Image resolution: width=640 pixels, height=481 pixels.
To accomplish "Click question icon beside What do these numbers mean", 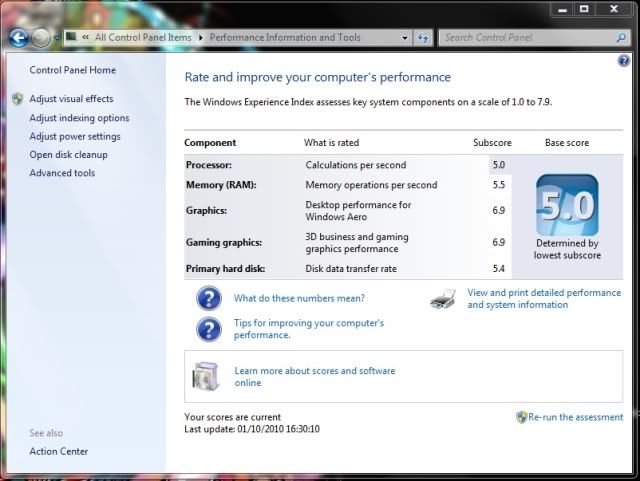I will click(x=209, y=298).
